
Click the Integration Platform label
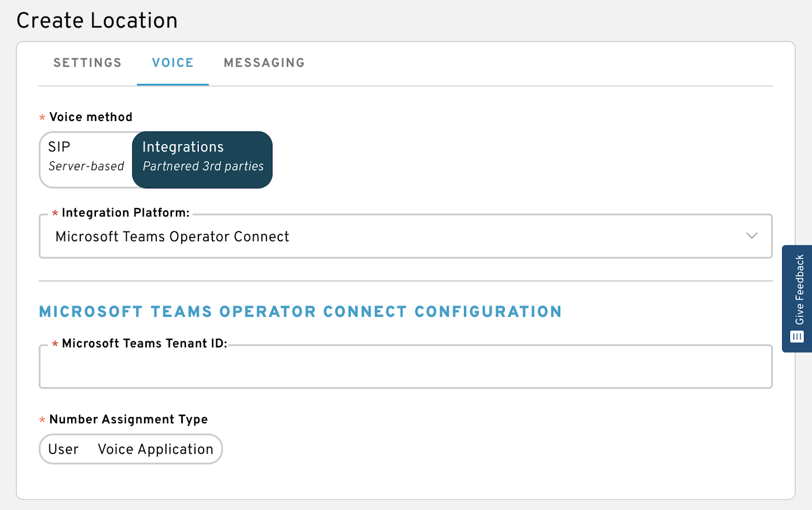pyautogui.click(x=125, y=213)
